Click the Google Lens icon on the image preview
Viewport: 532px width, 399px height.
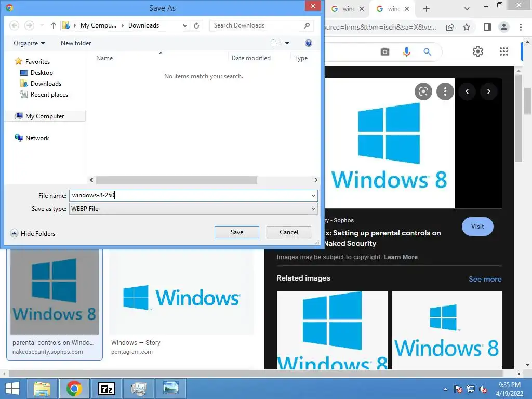pos(423,91)
